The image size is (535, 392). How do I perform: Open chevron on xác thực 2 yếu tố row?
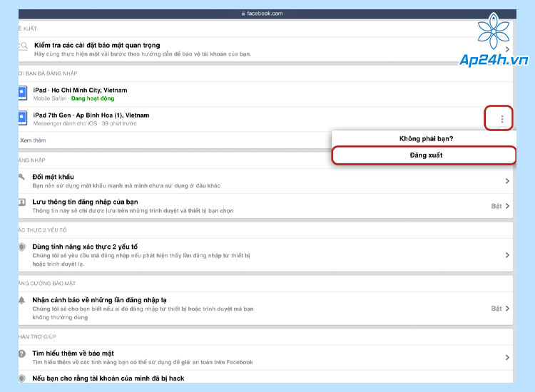[x=507, y=255]
